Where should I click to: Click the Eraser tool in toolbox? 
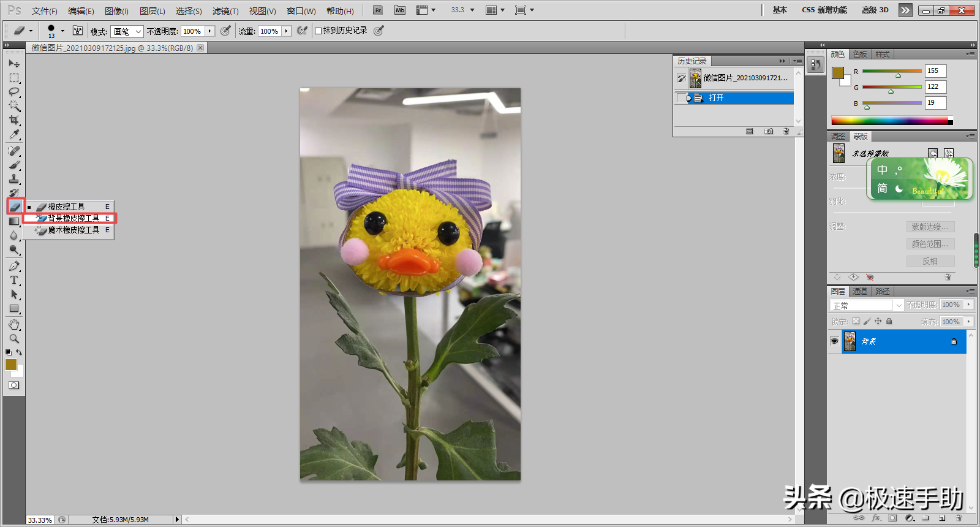tap(15, 207)
